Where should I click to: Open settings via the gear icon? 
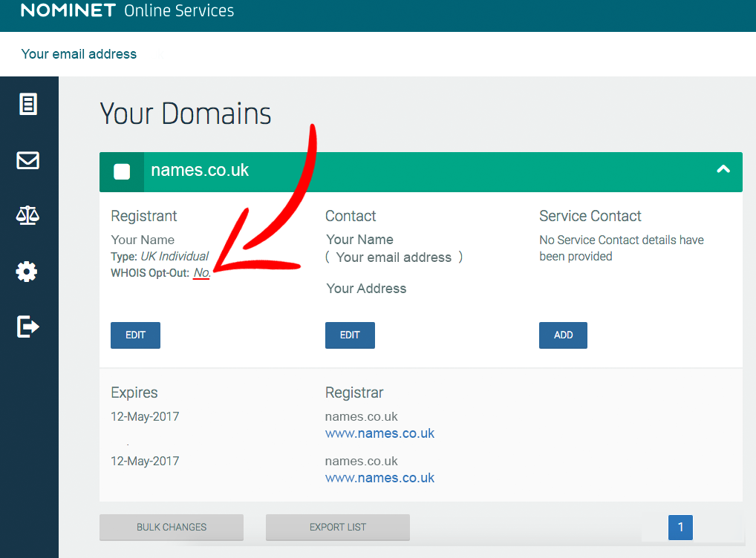click(27, 272)
